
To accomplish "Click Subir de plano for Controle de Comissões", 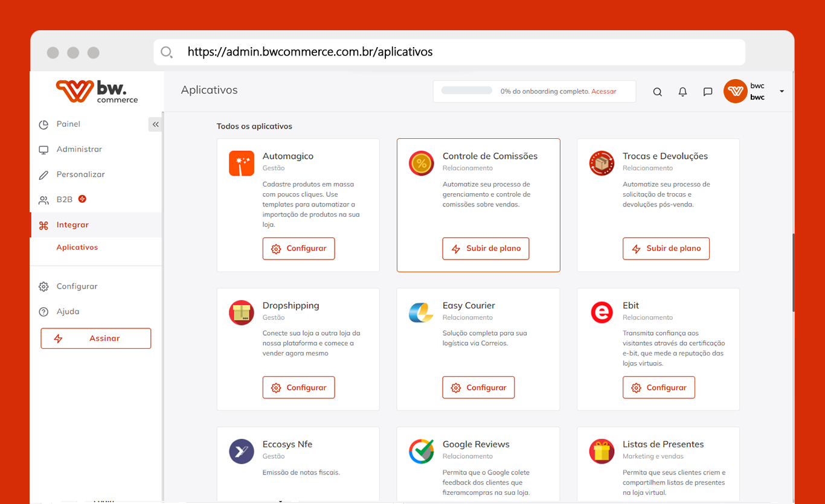I will (486, 249).
